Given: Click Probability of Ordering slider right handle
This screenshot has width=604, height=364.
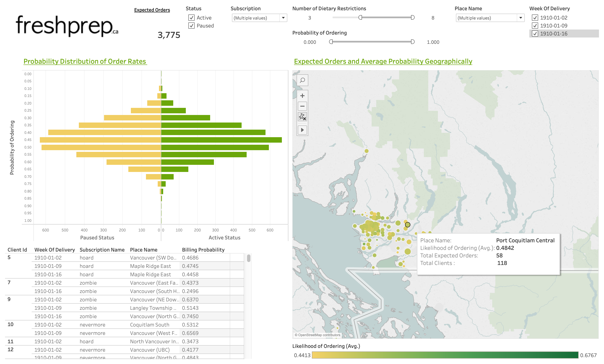Looking at the screenshot, I should coord(413,42).
